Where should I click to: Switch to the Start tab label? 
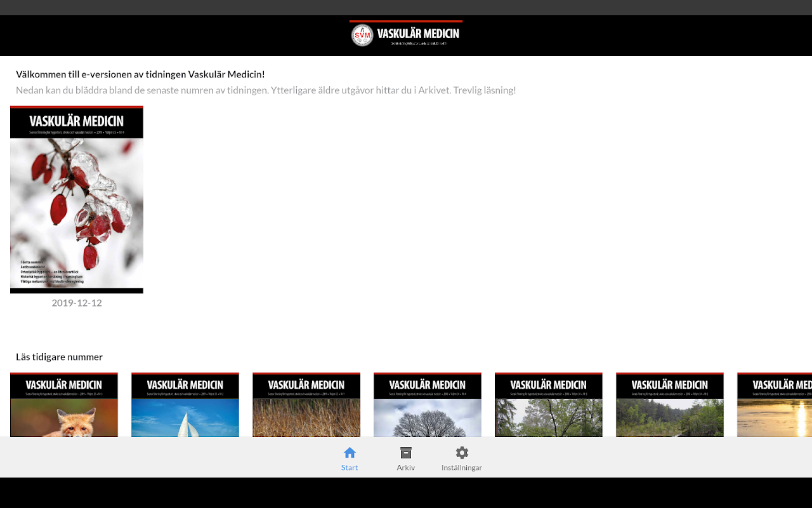coord(350,467)
